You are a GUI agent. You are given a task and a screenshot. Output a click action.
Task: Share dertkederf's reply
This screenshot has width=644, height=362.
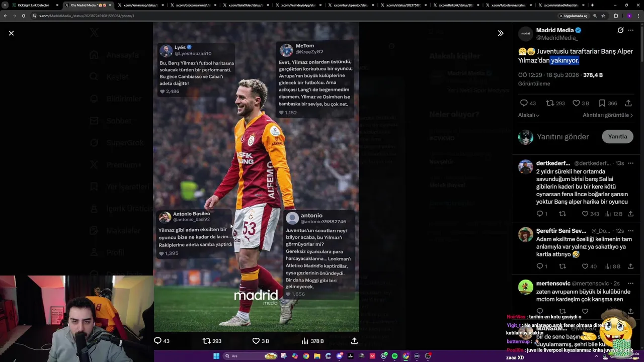click(630, 214)
